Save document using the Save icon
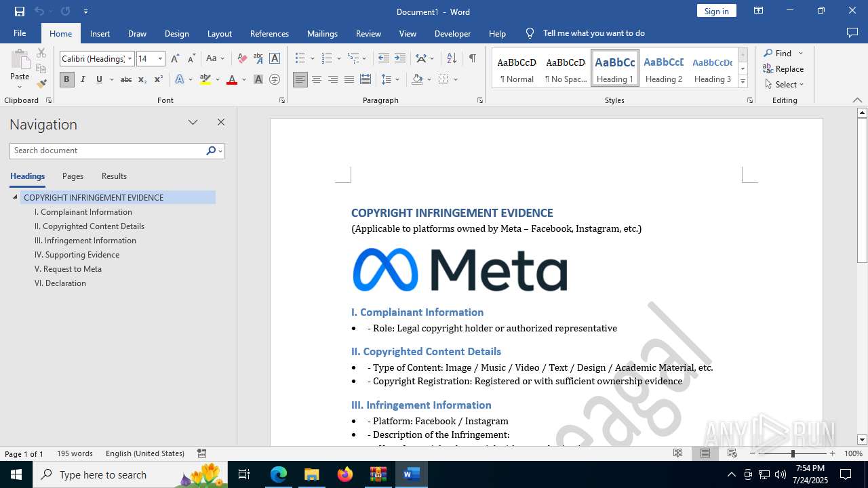The height and width of the screenshot is (488, 868). (20, 12)
